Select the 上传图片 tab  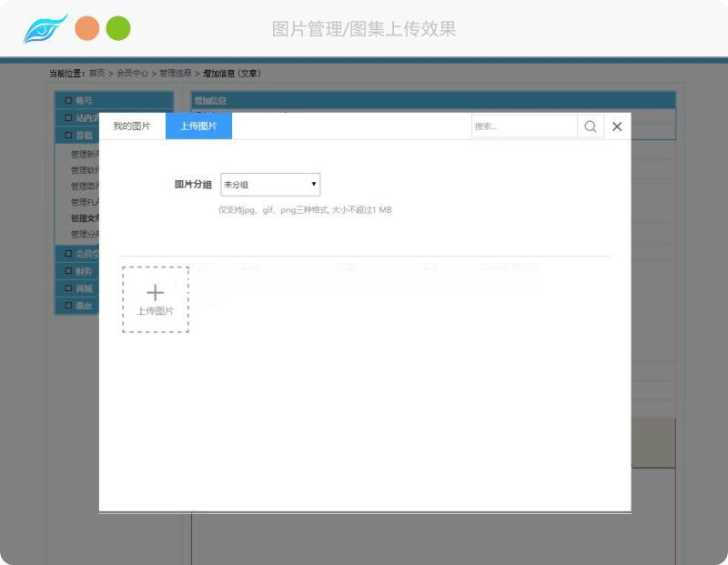point(198,126)
